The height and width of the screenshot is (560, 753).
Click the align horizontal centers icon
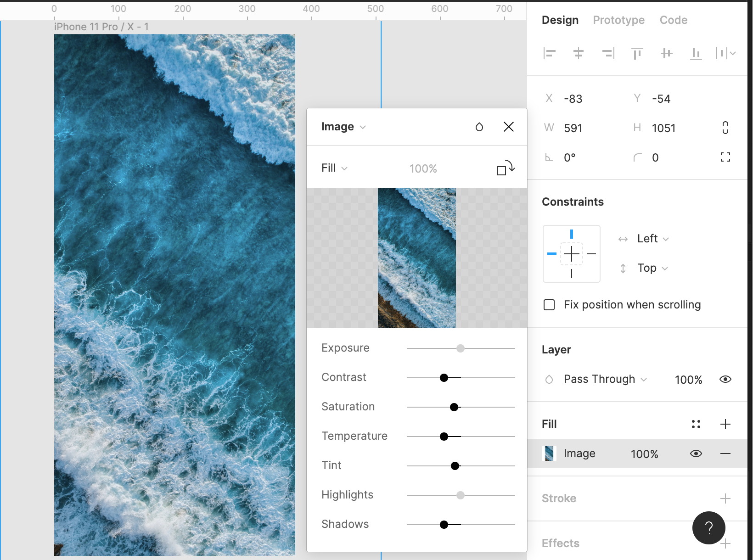pyautogui.click(x=579, y=54)
